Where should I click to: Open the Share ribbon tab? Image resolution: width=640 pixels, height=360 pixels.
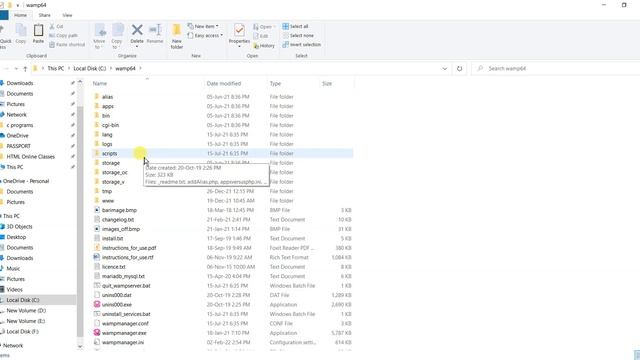(x=44, y=15)
